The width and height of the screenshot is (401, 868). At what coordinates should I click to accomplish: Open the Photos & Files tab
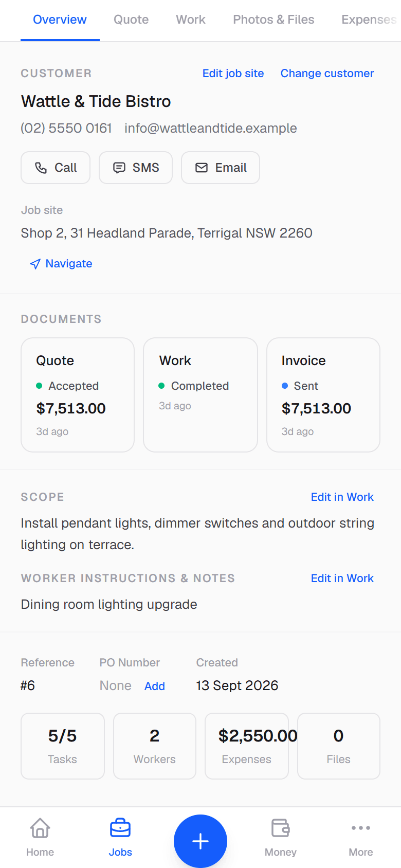[274, 20]
